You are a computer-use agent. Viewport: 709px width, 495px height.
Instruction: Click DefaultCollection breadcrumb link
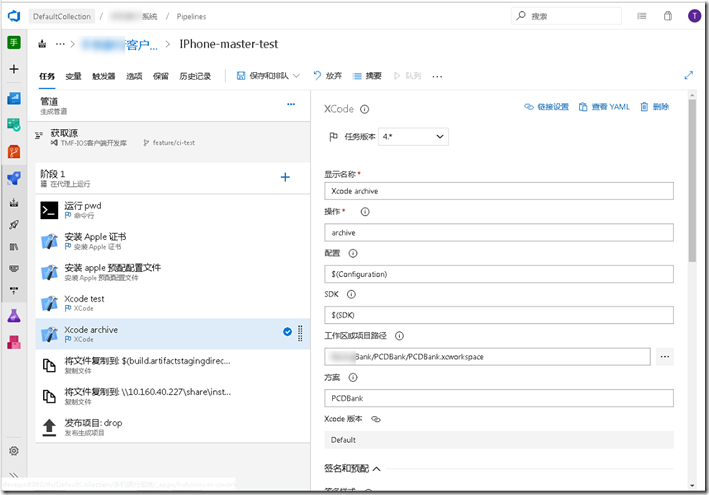point(62,16)
